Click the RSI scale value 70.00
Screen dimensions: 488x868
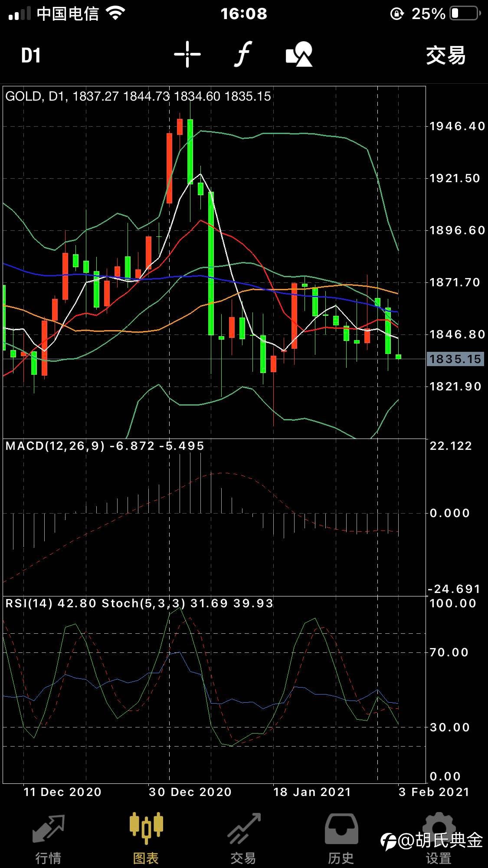[449, 652]
